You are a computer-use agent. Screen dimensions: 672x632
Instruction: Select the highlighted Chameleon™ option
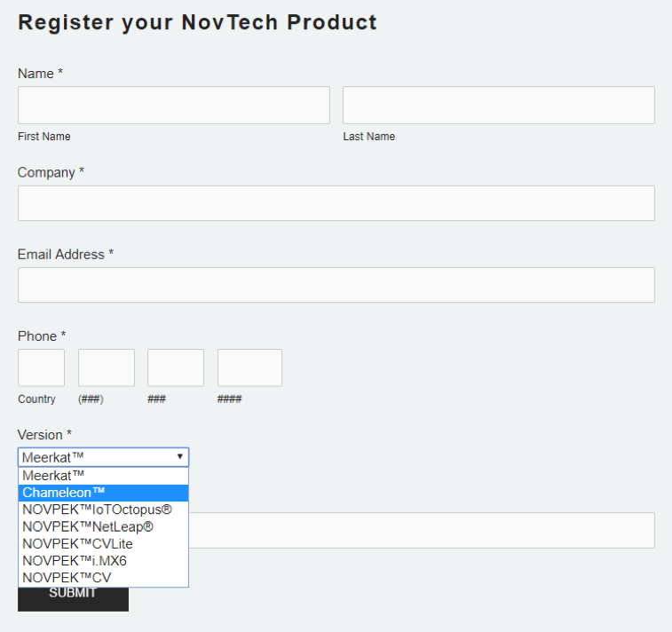click(103, 493)
